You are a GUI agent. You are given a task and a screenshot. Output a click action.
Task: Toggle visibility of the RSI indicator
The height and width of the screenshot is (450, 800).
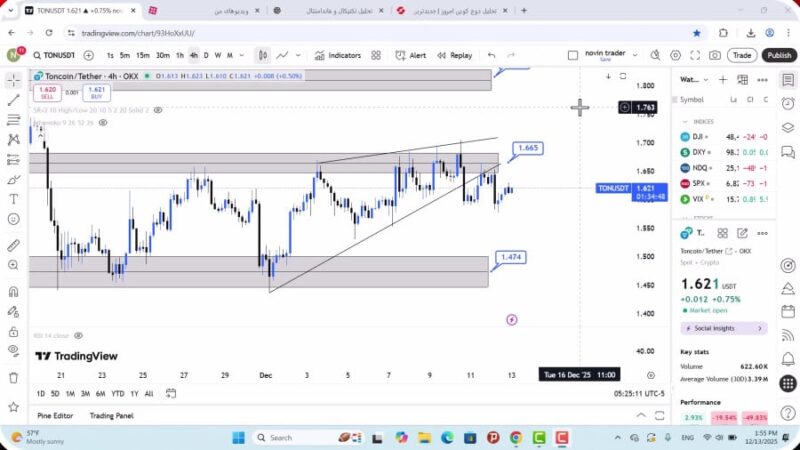pyautogui.click(x=78, y=336)
